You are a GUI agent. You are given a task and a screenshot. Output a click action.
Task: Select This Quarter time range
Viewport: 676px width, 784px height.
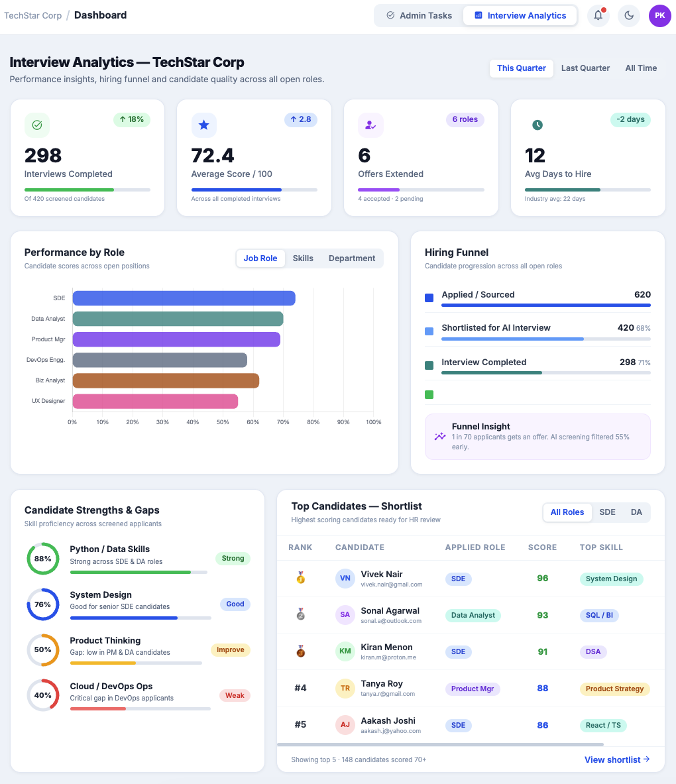tap(522, 68)
